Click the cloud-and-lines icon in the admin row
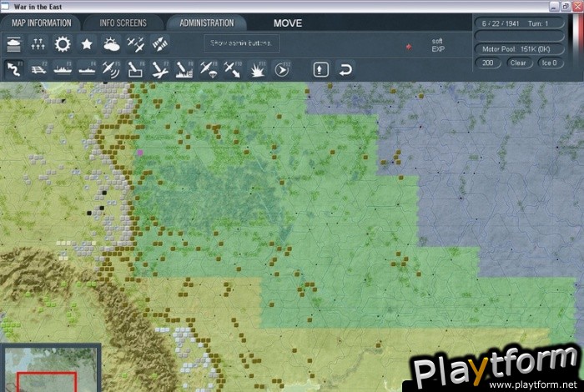 tap(14, 44)
